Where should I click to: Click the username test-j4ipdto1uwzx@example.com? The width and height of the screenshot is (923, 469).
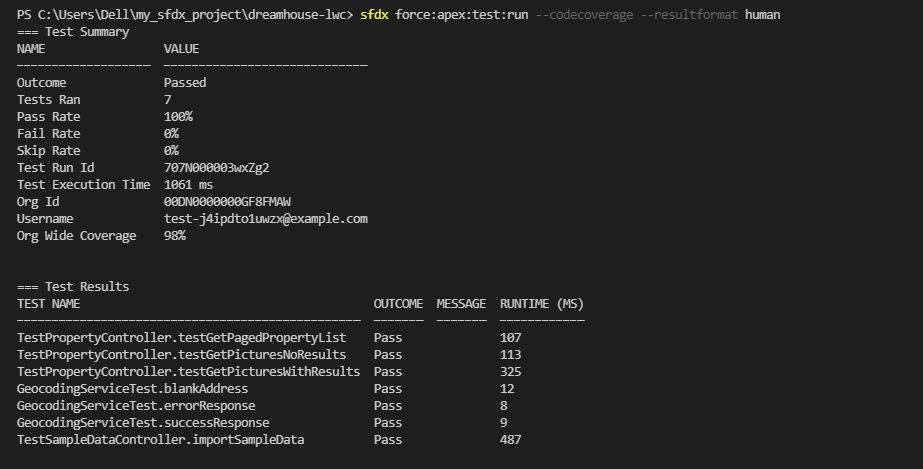(266, 219)
